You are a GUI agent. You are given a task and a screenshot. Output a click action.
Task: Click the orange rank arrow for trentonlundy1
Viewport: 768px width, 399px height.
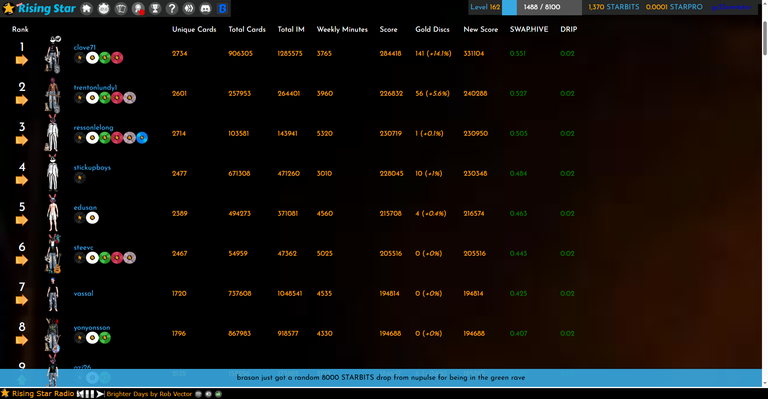point(22,100)
